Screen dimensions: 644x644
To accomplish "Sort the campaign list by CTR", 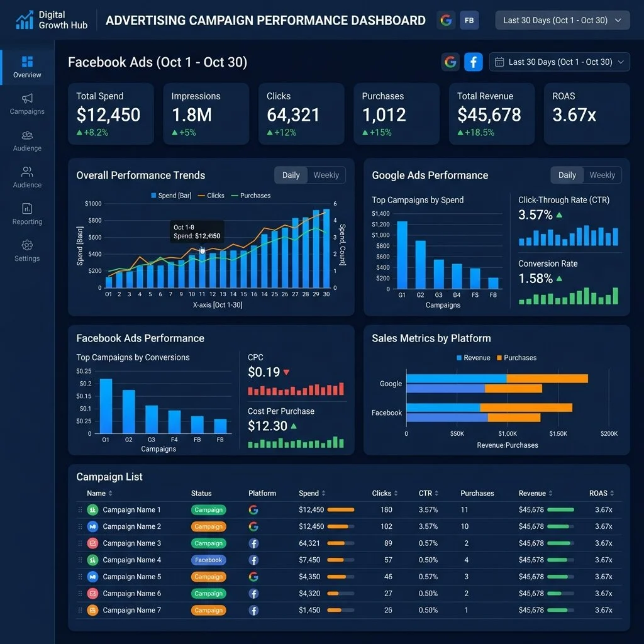I will [x=428, y=493].
